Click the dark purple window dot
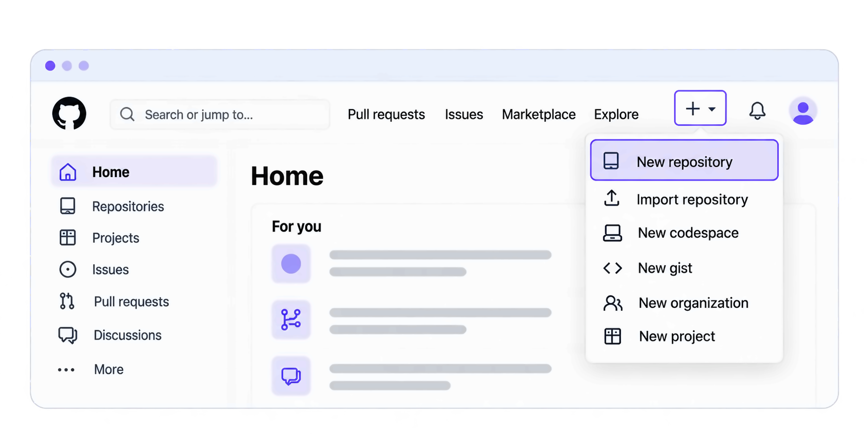Viewport: 868px width, 434px height. coord(50,66)
